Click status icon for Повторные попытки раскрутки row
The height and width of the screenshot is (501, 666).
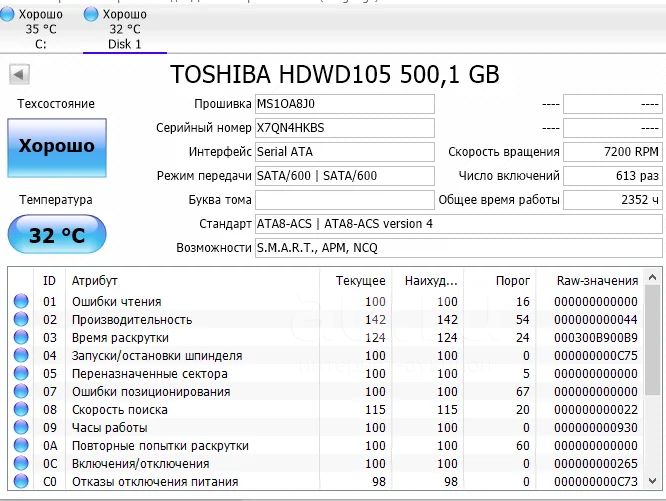point(21,445)
